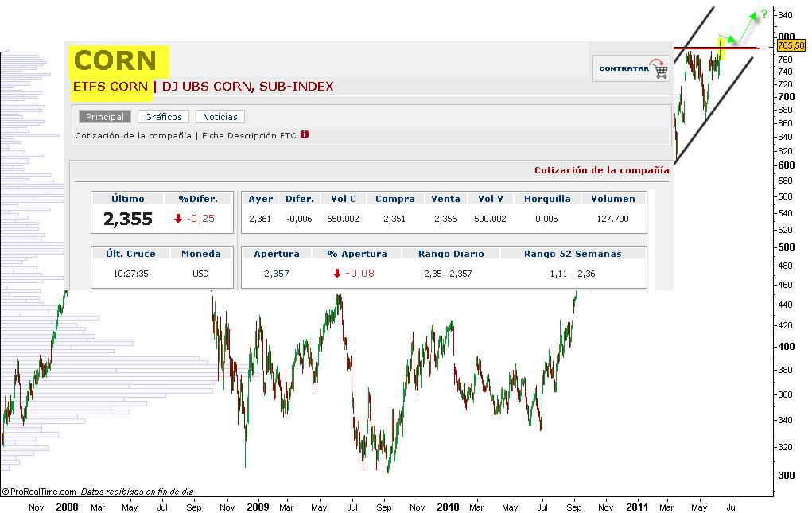Click the 2011 label on the time axis
Image resolution: width=812 pixels, height=513 pixels.
click(637, 507)
